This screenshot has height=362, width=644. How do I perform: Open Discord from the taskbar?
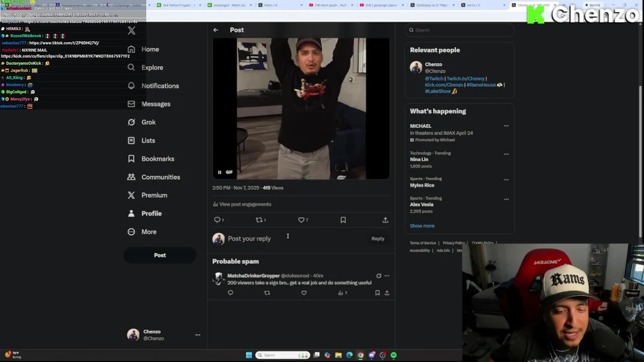point(372,355)
